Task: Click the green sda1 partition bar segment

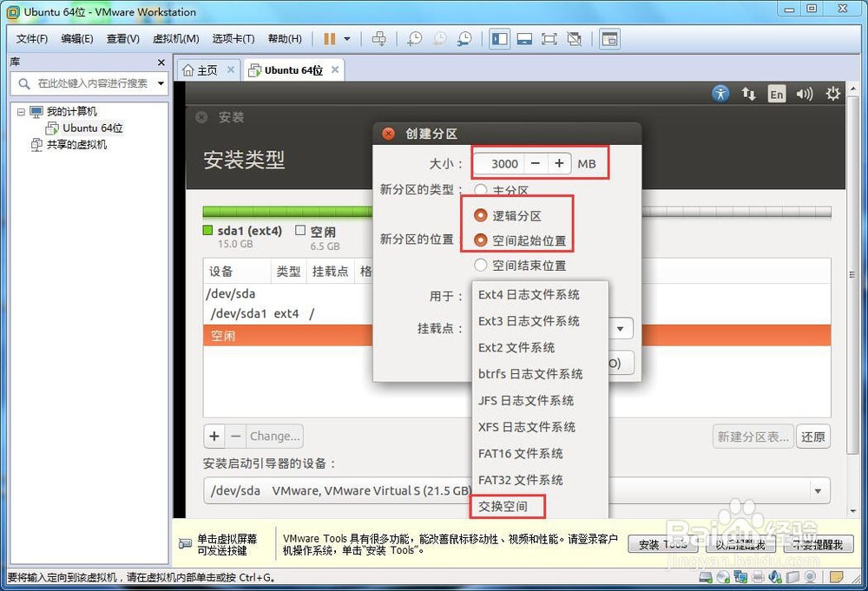Action: (288, 212)
